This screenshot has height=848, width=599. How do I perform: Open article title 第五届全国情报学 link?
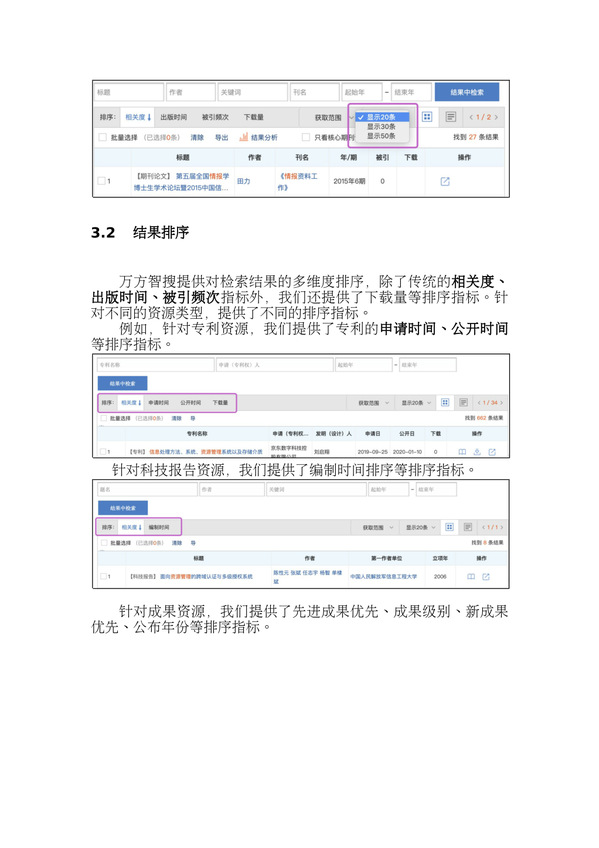tap(182, 182)
